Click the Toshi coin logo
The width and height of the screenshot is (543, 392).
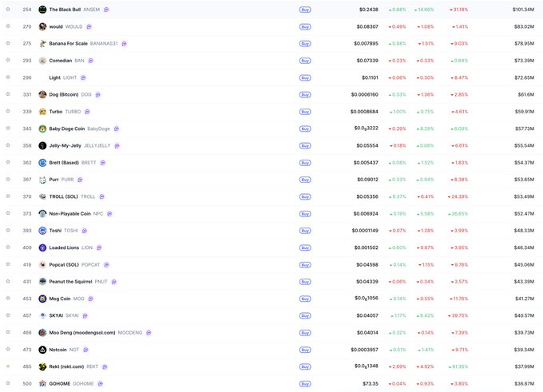point(42,231)
